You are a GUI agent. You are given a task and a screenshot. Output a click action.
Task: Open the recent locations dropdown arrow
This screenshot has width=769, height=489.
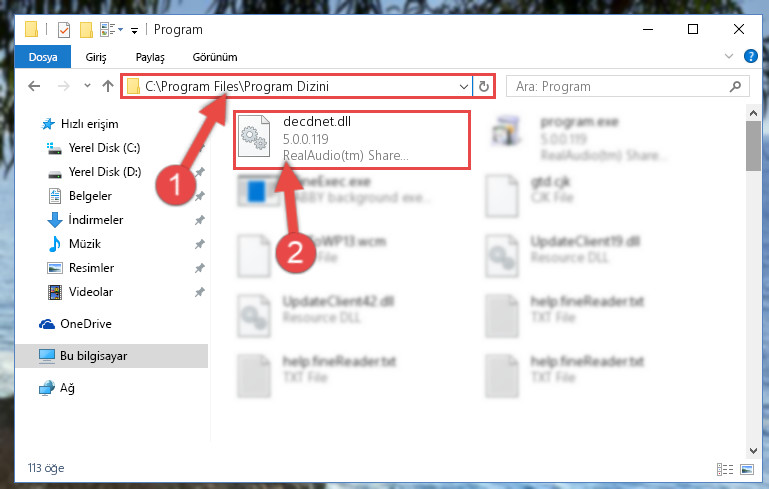click(87, 86)
